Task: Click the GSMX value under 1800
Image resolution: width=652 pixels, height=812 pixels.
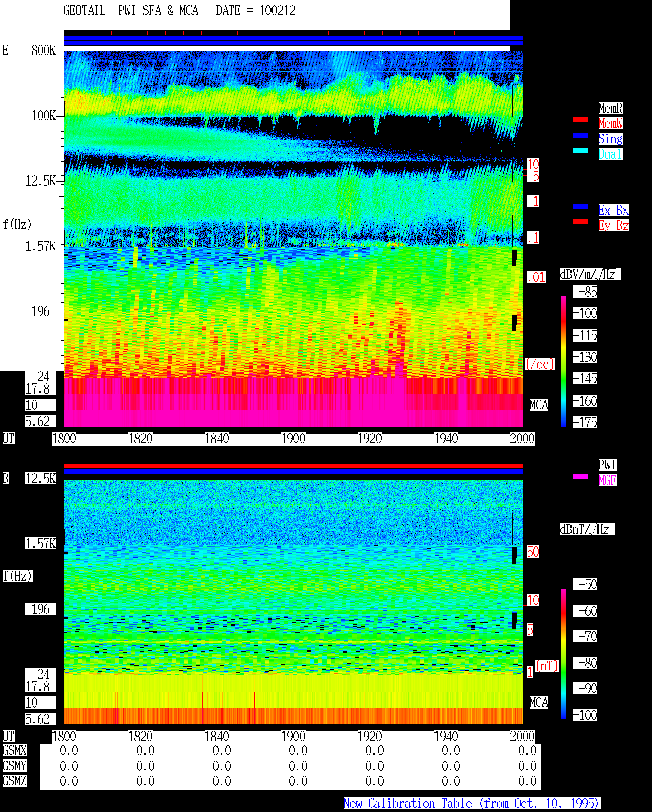Action: 69,750
